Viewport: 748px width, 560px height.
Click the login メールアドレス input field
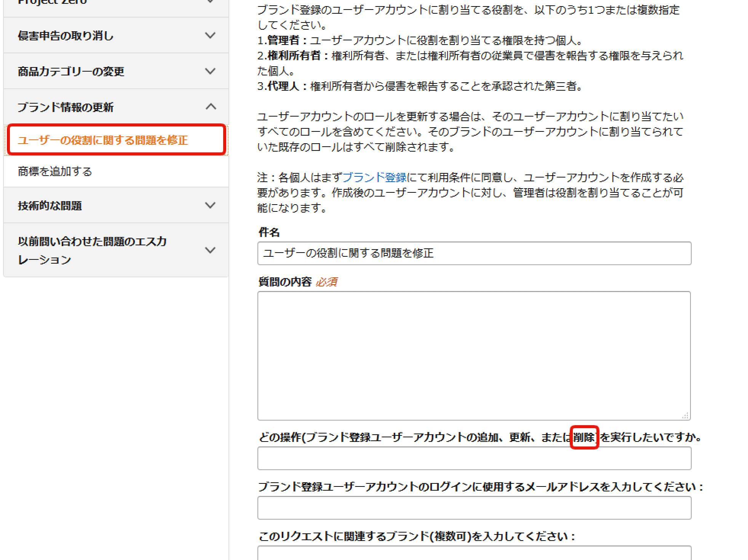tap(474, 508)
